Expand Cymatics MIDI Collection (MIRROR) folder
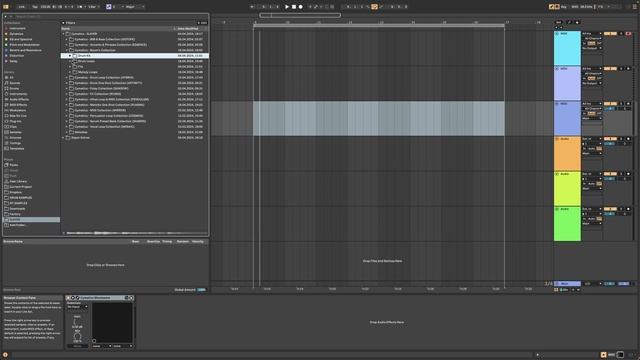Image resolution: width=640 pixels, height=360 pixels. pos(67,110)
